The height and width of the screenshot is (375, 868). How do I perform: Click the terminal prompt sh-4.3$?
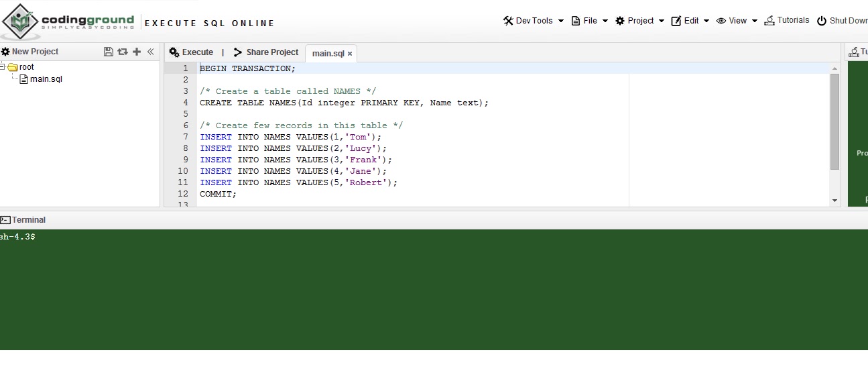tap(17, 237)
